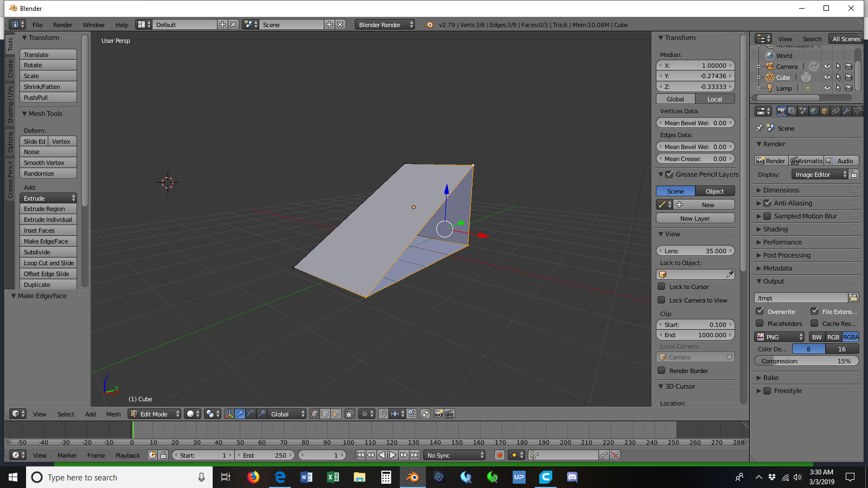This screenshot has height=488, width=868.
Task: Expand the Cube tree item
Action: pyautogui.click(x=758, y=78)
